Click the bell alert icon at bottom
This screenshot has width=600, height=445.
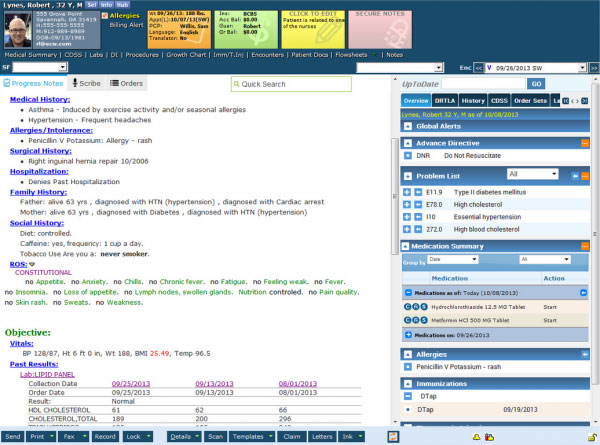point(476,437)
